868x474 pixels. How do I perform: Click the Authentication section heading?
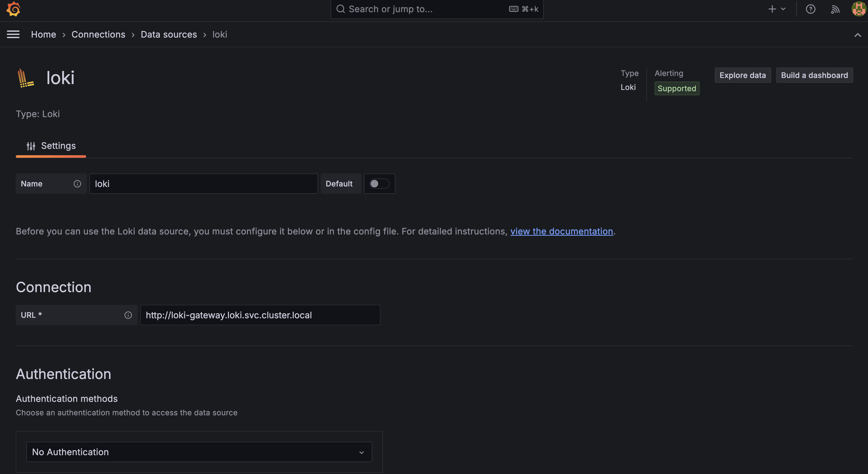[x=63, y=374]
